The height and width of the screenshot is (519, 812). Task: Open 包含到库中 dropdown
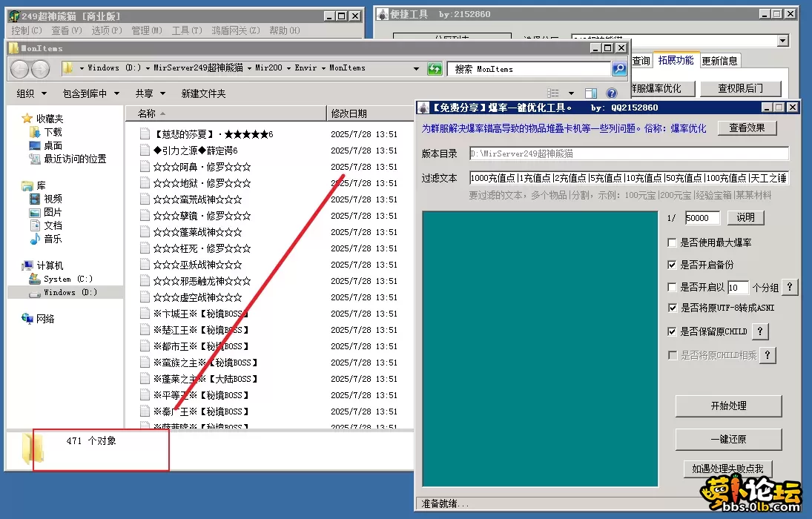(x=91, y=93)
